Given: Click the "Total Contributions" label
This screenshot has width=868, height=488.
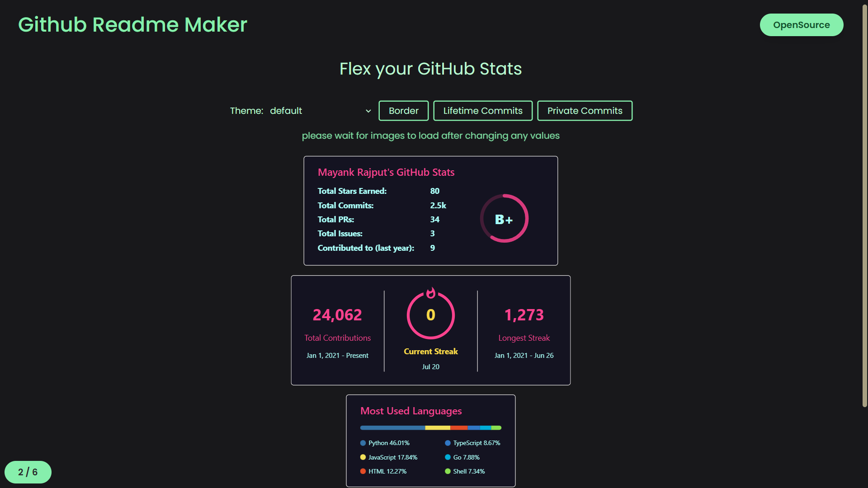Looking at the screenshot, I should coord(337,338).
